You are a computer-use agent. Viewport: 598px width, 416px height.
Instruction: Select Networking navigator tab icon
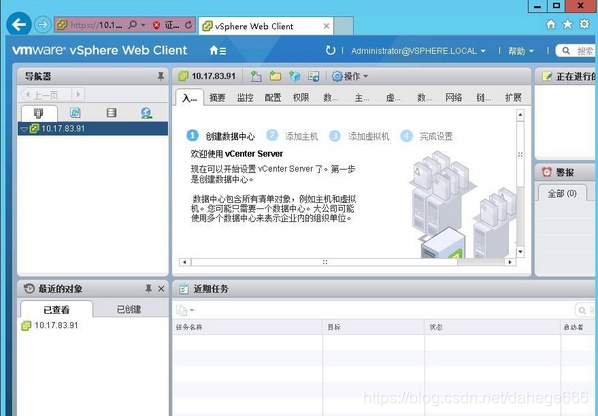pyautogui.click(x=147, y=112)
